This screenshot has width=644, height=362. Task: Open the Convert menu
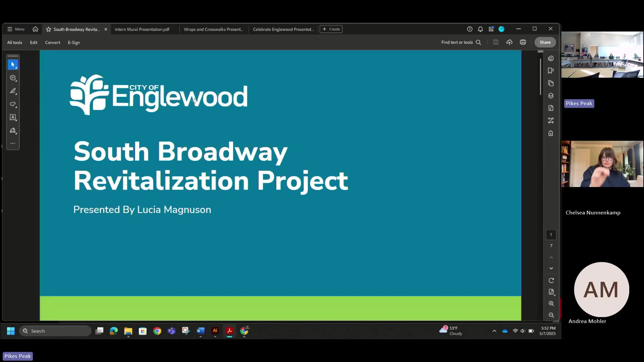53,43
